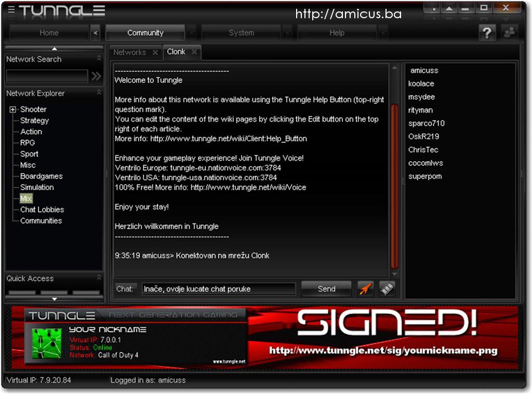The width and height of the screenshot is (532, 394).
Task: Select user cocomlws in the member list
Action: click(x=425, y=163)
